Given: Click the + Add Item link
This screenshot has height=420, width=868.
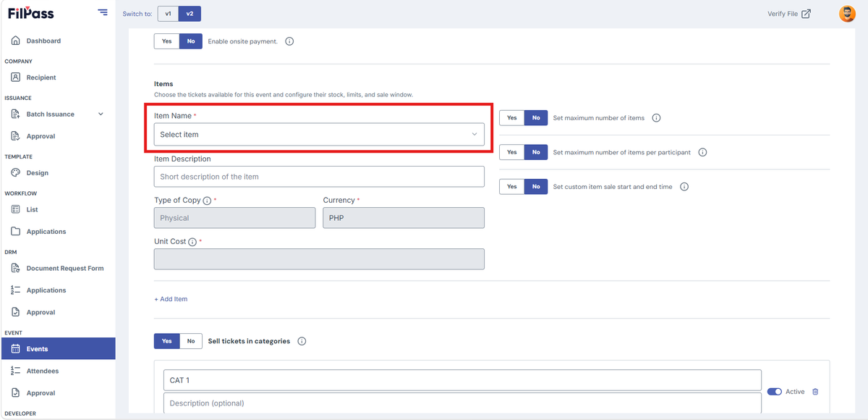Looking at the screenshot, I should 171,299.
